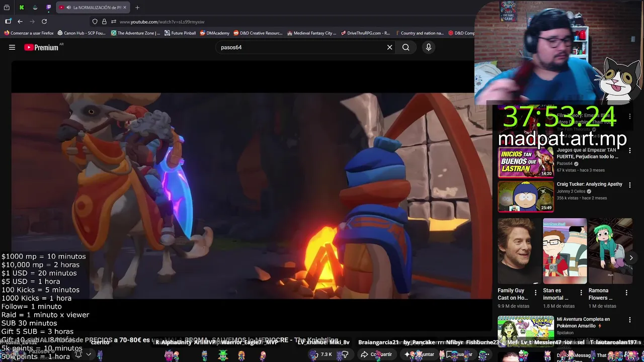Click the youtube.com address bar URL
This screenshot has height=362, width=644.
162,22
